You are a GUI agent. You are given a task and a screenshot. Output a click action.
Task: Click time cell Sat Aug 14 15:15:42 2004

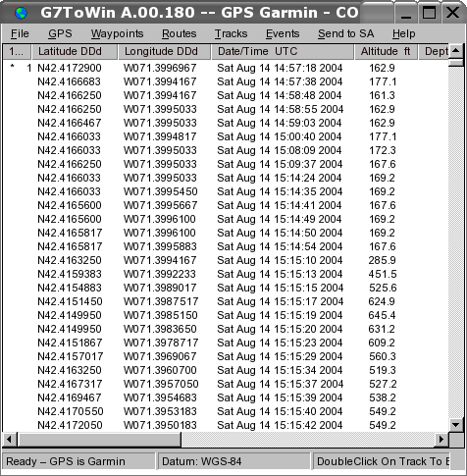[280, 425]
